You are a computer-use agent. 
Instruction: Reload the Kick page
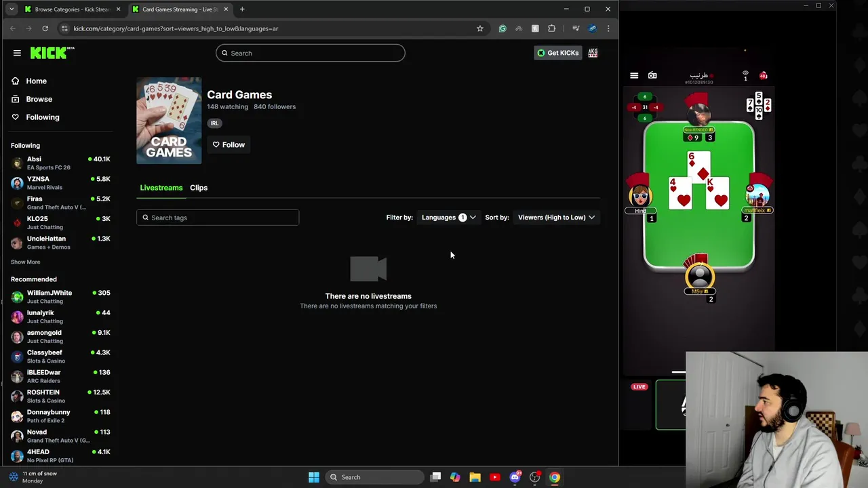[45, 28]
